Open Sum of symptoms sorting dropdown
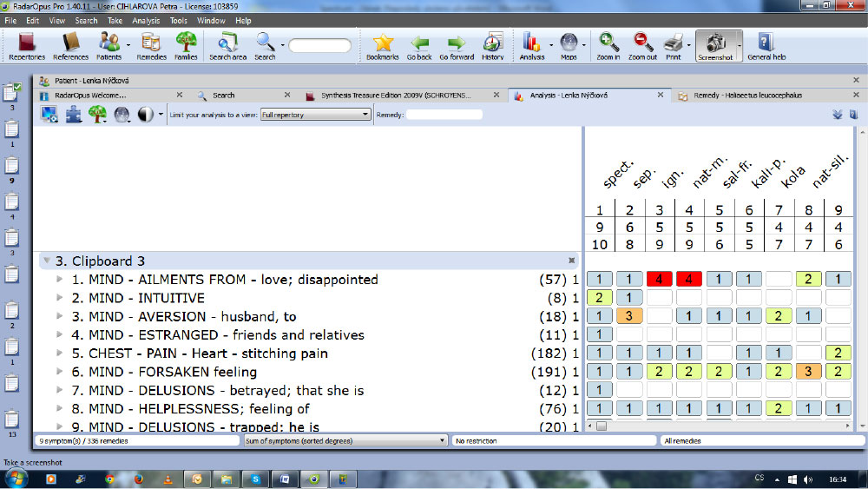 345,441
